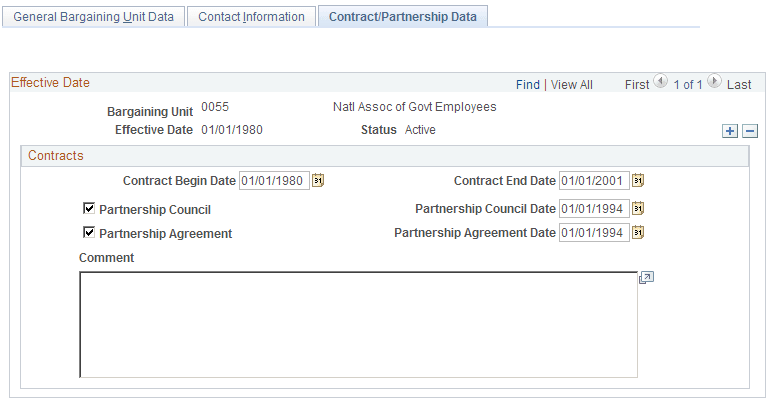
Task: Edit the Partnership Council Date field
Action: (593, 209)
